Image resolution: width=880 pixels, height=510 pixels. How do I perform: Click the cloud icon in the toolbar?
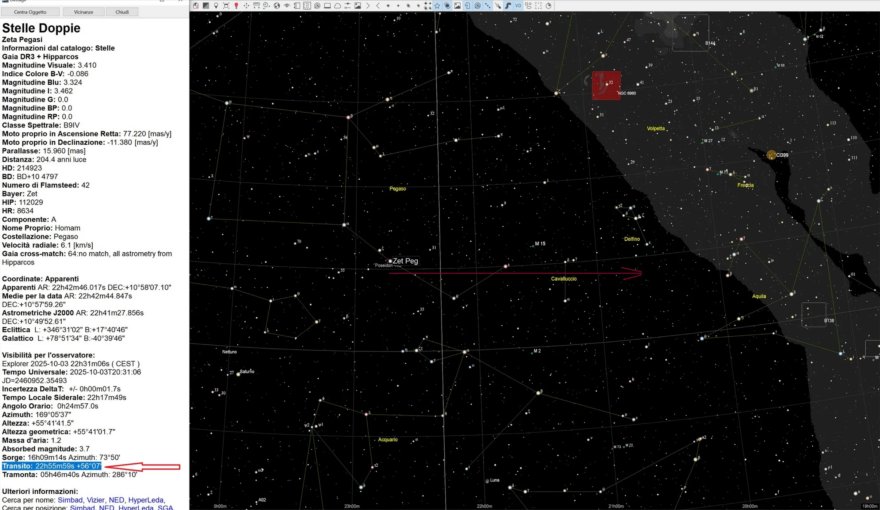point(337,6)
